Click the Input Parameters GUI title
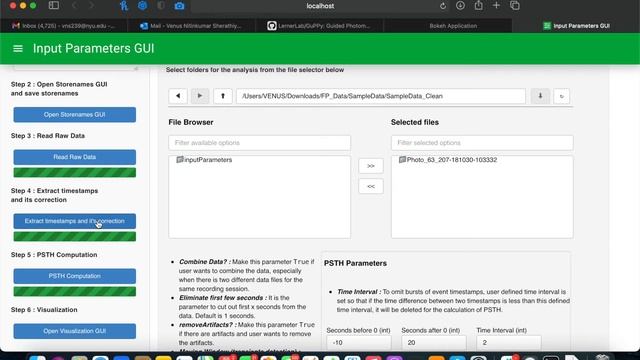Image resolution: width=640 pixels, height=360 pixels. (93, 49)
